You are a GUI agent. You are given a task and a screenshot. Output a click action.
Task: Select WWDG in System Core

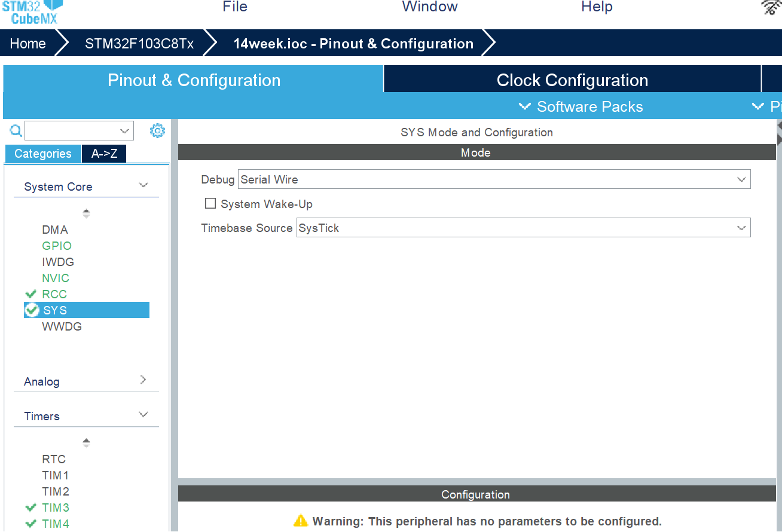(x=62, y=326)
